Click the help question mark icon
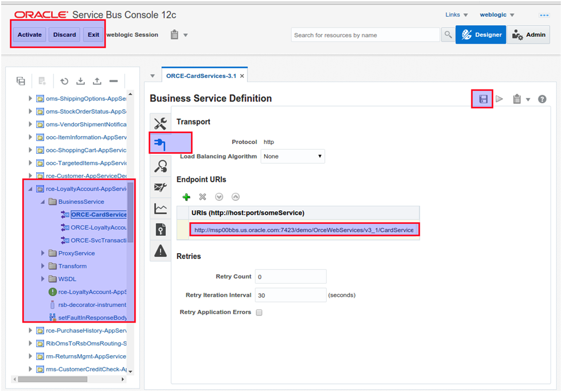The width and height of the screenshot is (562, 392). pyautogui.click(x=542, y=99)
